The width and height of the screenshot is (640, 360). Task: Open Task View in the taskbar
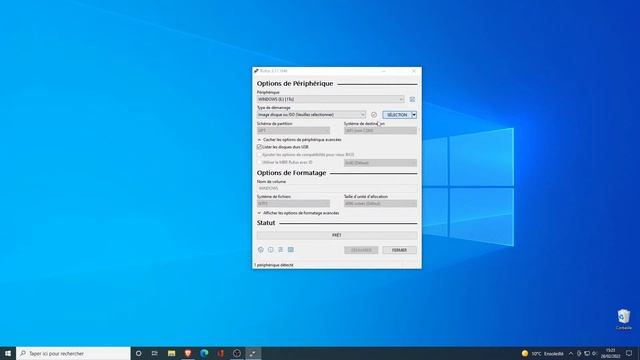click(155, 353)
